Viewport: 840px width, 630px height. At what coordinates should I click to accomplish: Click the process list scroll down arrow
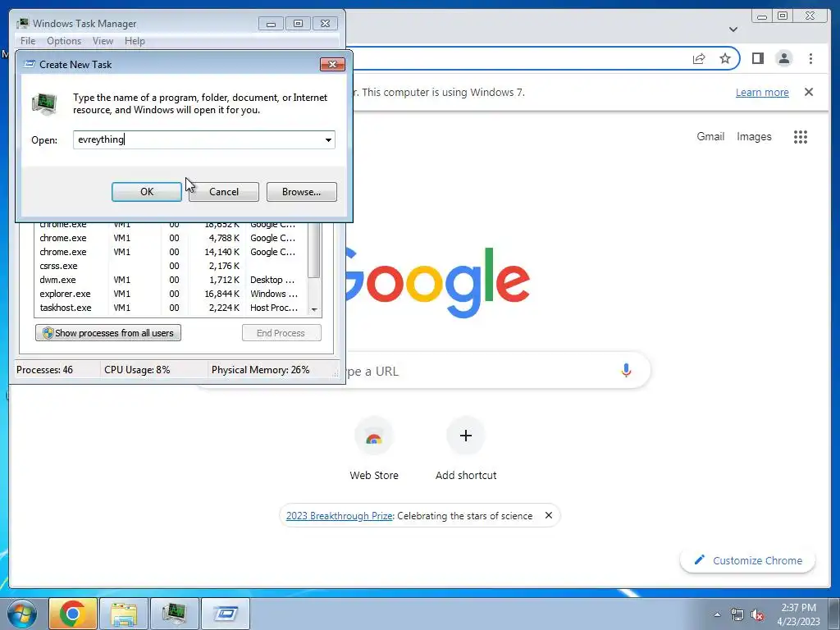tap(314, 309)
